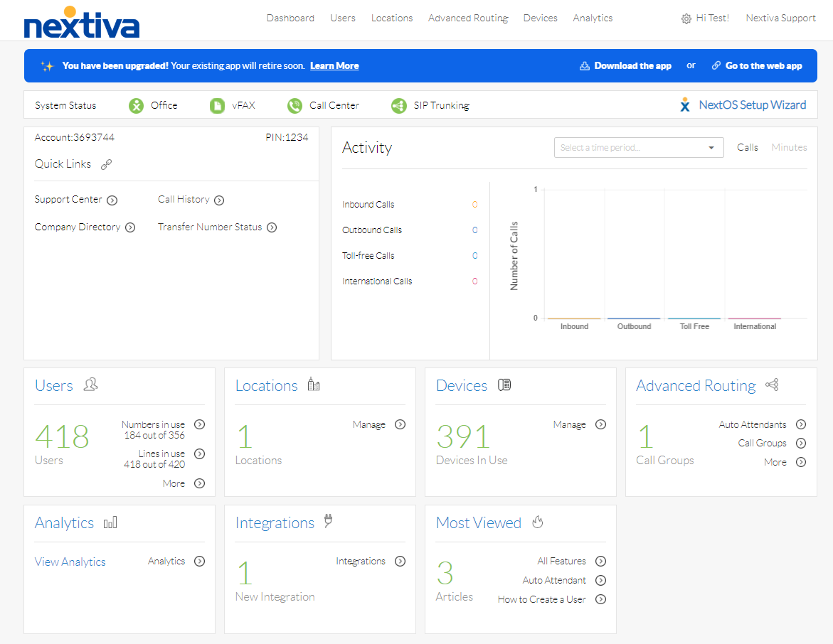Click the Office system status icon
This screenshot has width=833, height=644.
(x=136, y=106)
